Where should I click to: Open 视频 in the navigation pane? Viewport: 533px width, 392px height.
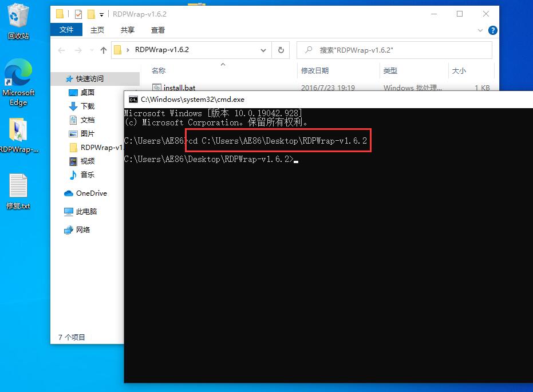point(88,161)
